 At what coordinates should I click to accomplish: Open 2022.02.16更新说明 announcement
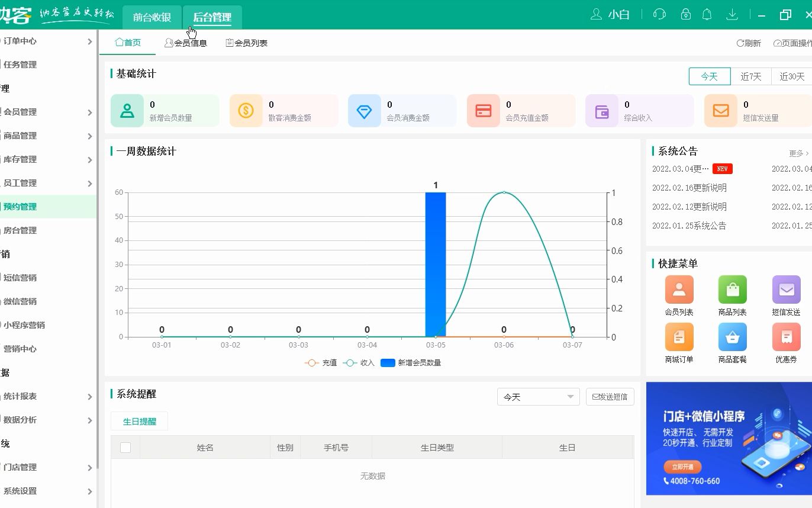point(689,188)
